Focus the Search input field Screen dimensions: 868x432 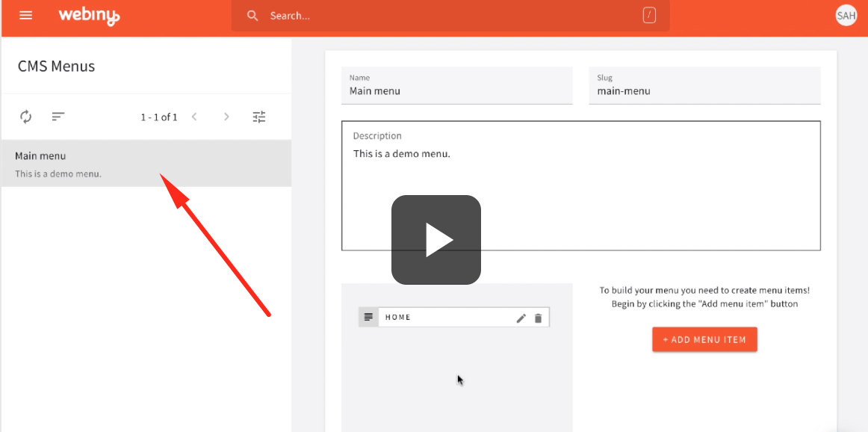[450, 16]
